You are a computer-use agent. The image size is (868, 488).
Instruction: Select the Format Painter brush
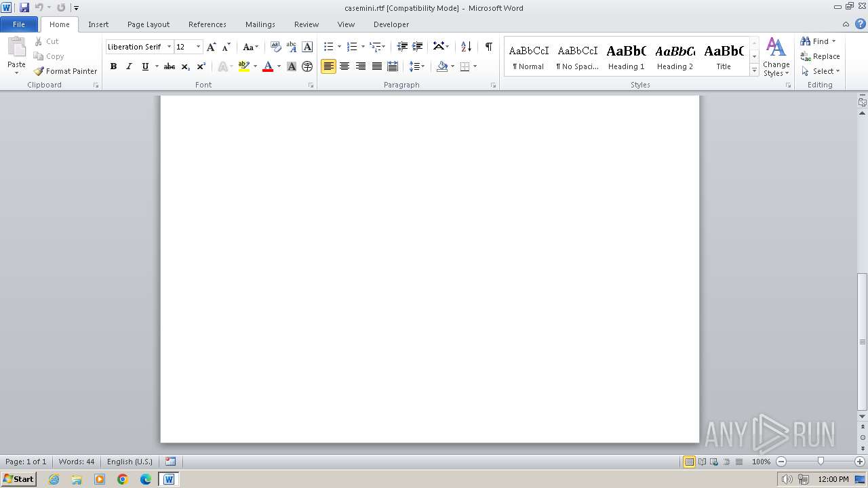pos(39,71)
